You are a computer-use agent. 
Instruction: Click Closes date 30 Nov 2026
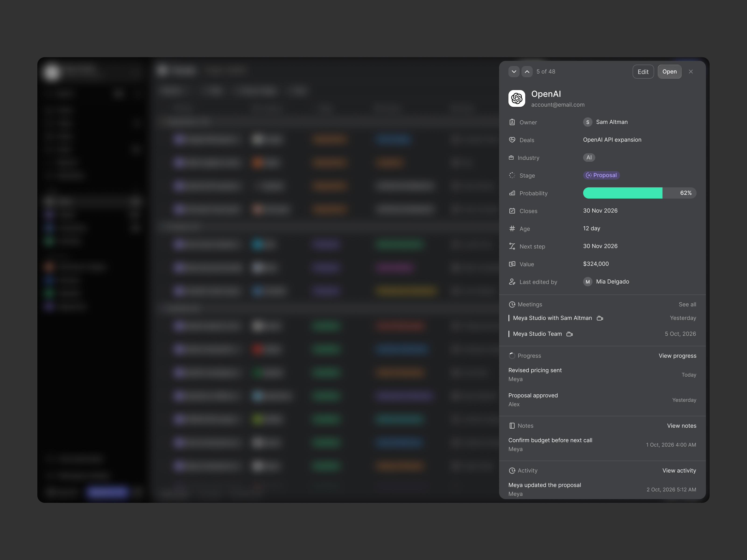[600, 211]
